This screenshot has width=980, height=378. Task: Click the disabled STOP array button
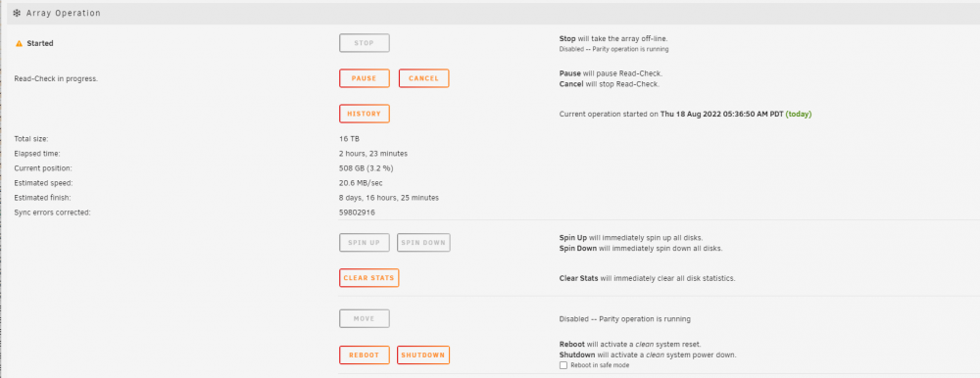(x=365, y=43)
